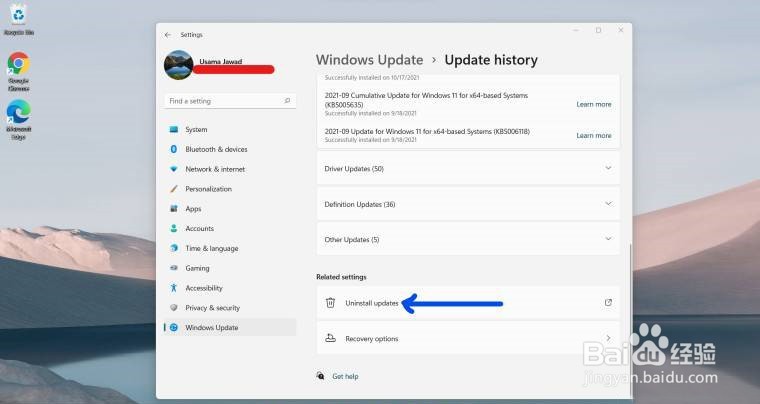Click the Personalization brush icon
Viewport: 760px width, 404px height.
point(174,189)
